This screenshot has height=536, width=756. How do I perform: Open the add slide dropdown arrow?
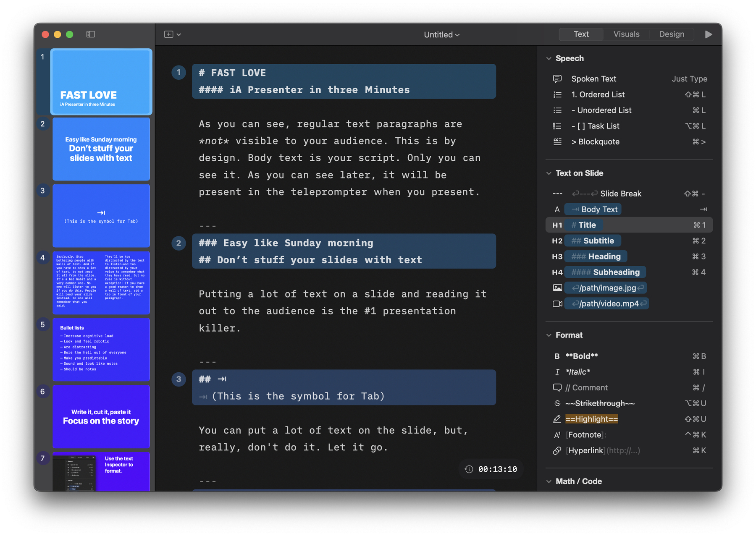(x=179, y=35)
